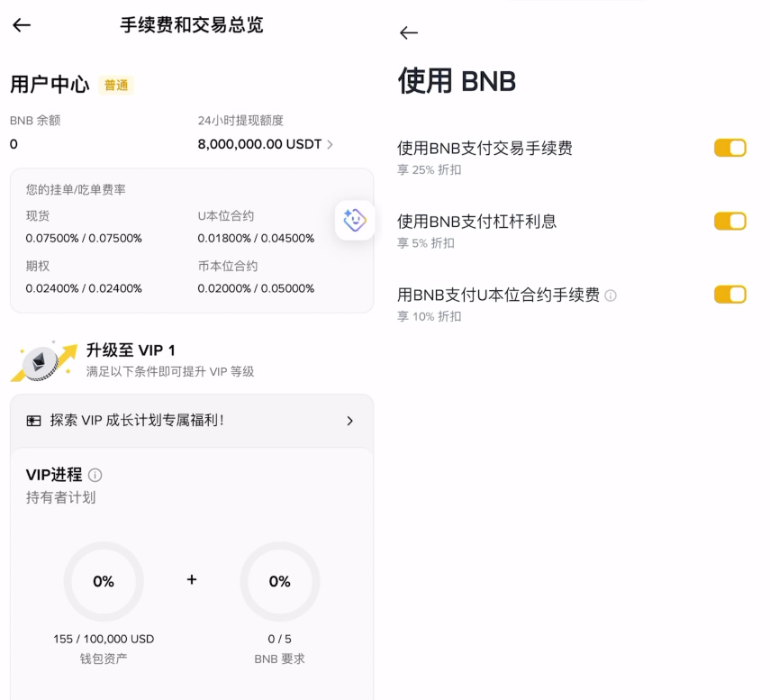Click 现货 fee rate 0.07500% / 0.07500%
The image size is (770, 700).
(x=84, y=238)
